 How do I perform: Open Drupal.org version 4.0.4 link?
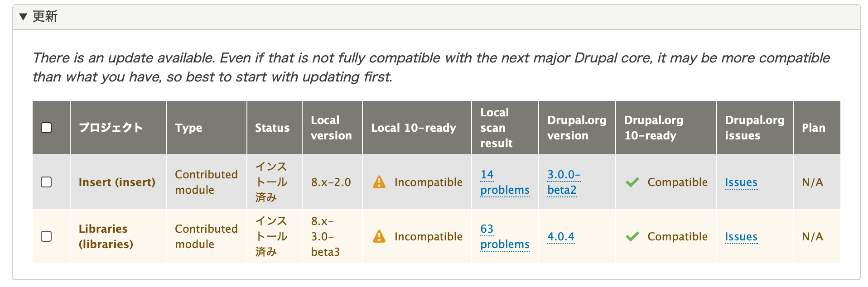click(x=560, y=237)
